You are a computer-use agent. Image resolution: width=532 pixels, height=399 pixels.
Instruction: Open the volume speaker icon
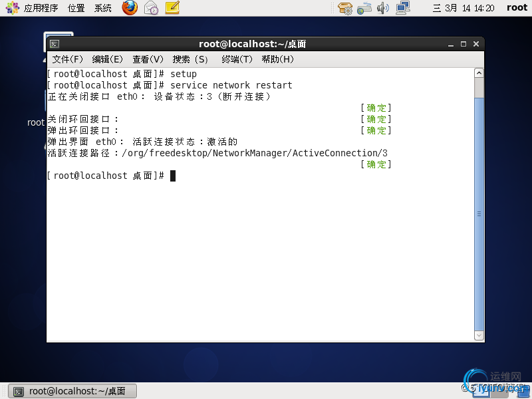click(x=383, y=8)
